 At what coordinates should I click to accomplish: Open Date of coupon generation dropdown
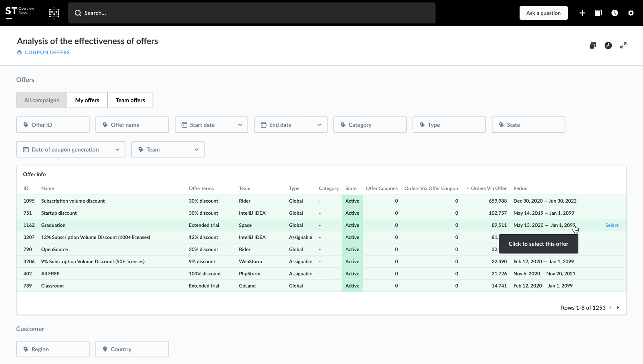71,149
